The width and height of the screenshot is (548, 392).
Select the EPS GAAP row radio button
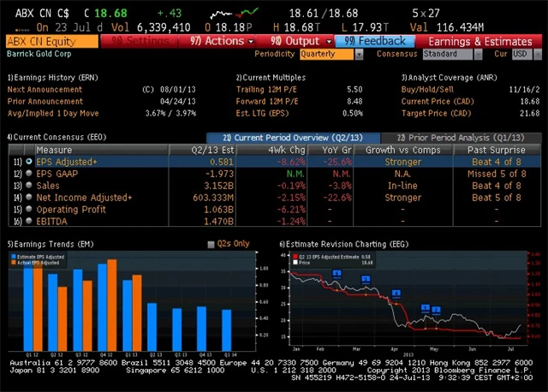coord(30,173)
